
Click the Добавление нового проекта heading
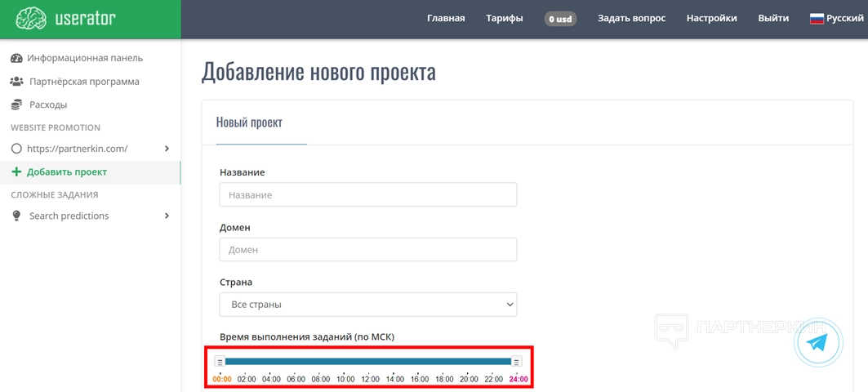pyautogui.click(x=318, y=72)
